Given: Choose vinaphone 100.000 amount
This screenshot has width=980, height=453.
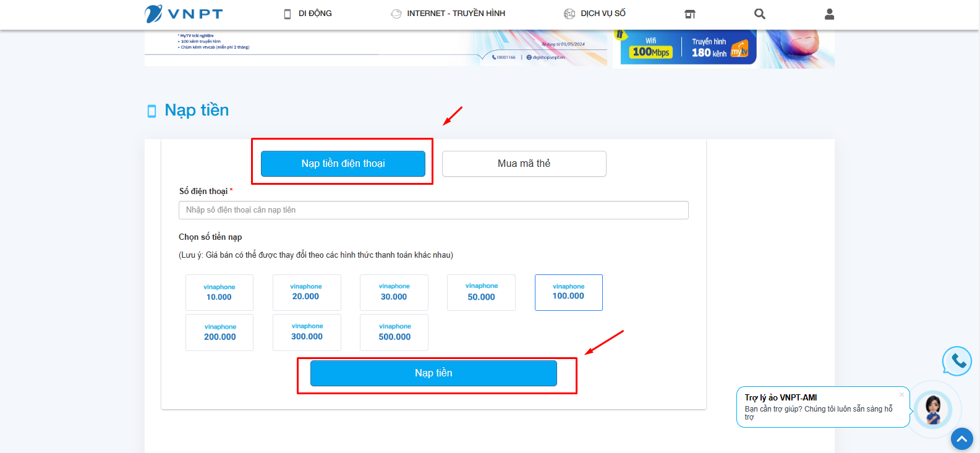Looking at the screenshot, I should tap(569, 292).
